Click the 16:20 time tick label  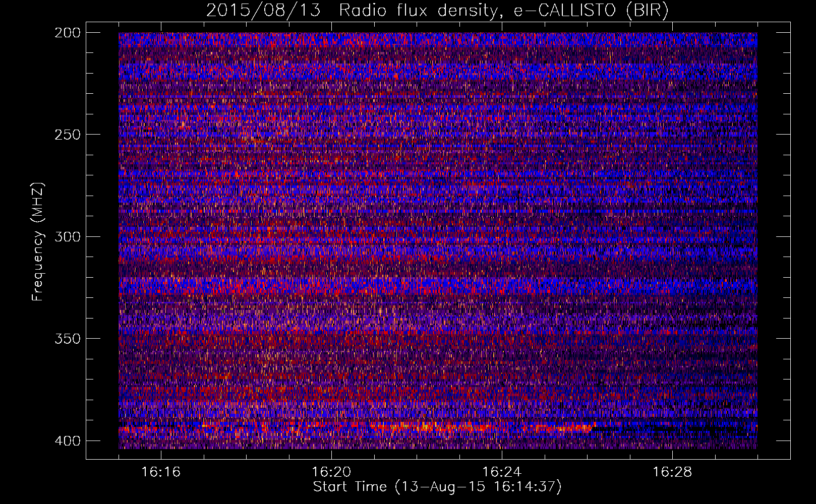pos(331,472)
